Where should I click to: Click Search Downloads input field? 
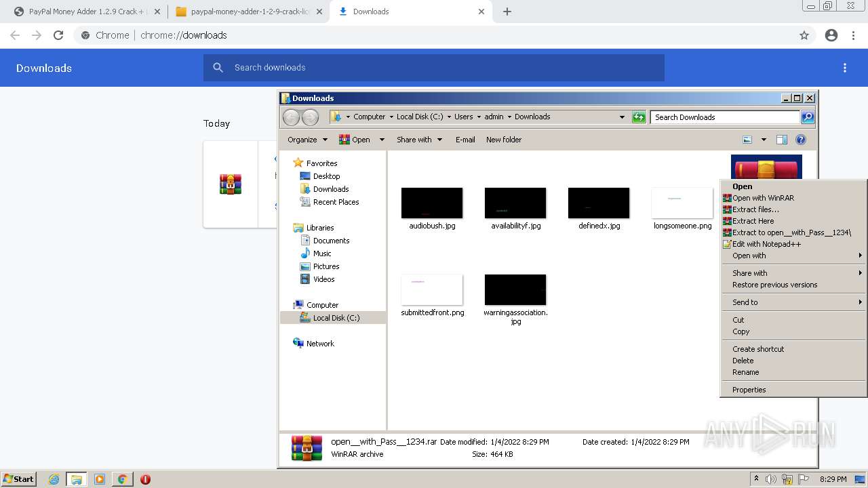(725, 117)
